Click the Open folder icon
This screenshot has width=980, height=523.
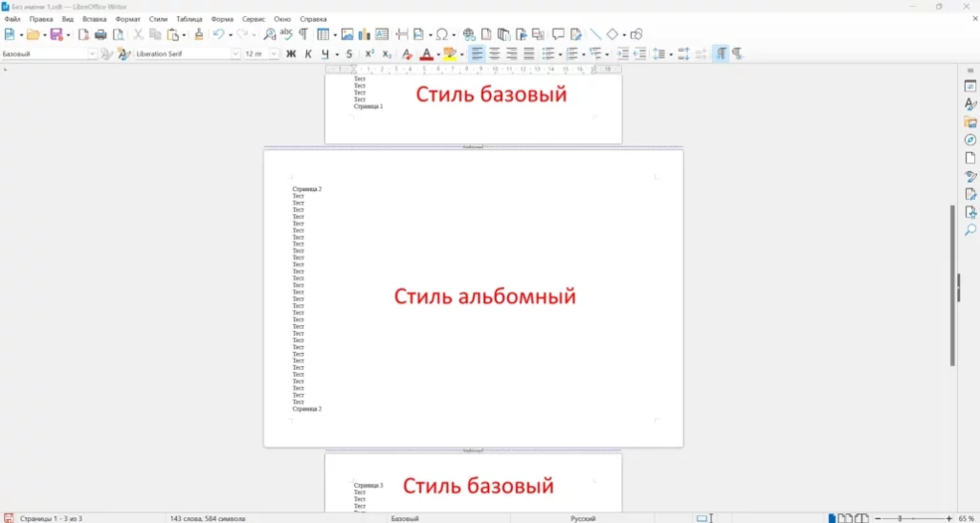(33, 34)
